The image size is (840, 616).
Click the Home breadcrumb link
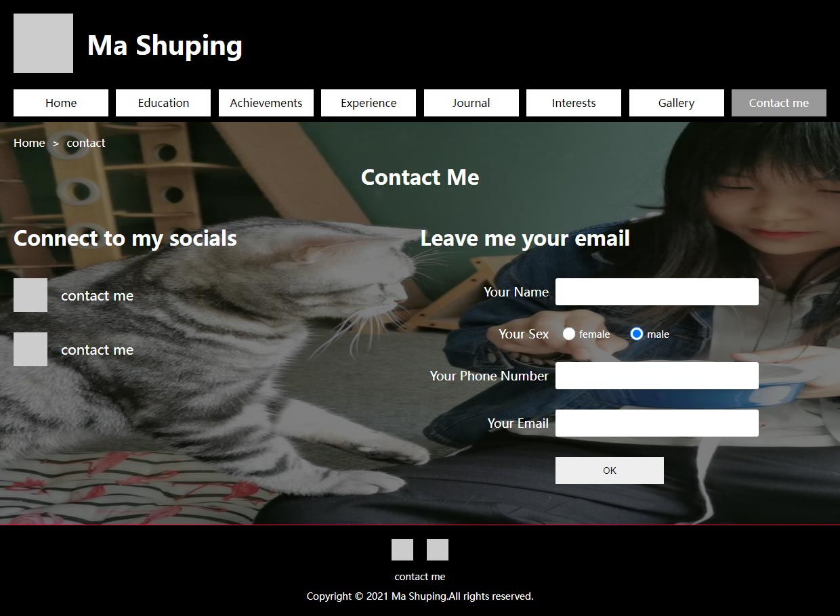29,143
